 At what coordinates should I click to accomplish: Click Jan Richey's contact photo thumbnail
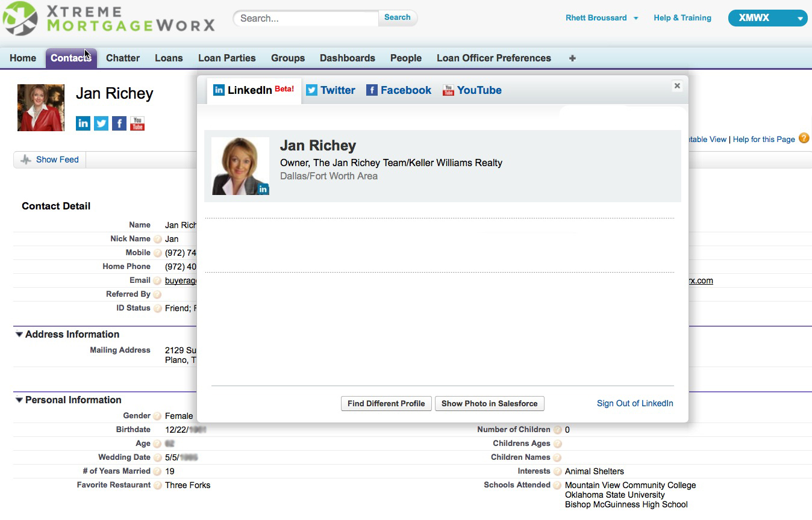pyautogui.click(x=41, y=108)
